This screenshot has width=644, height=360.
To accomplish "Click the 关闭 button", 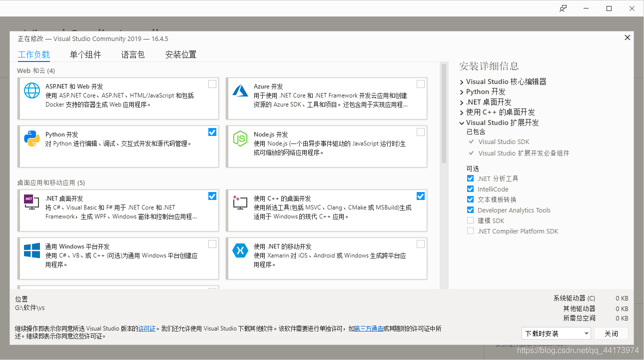I will pyautogui.click(x=611, y=333).
